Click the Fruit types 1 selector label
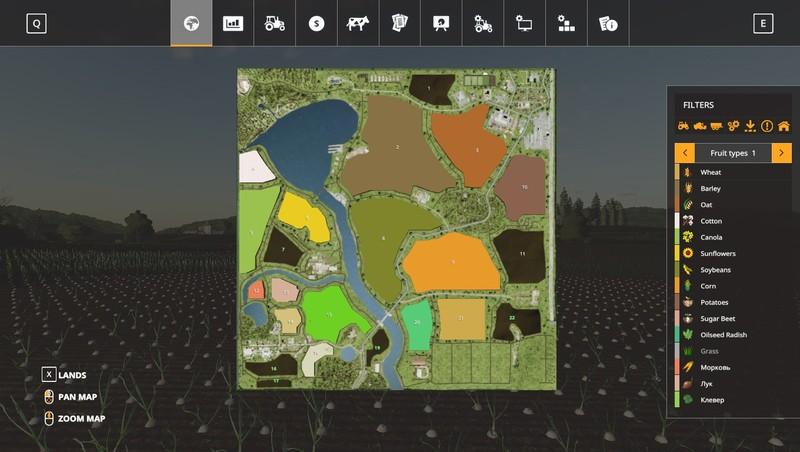Viewport: 800px width, 452px height. click(x=733, y=153)
